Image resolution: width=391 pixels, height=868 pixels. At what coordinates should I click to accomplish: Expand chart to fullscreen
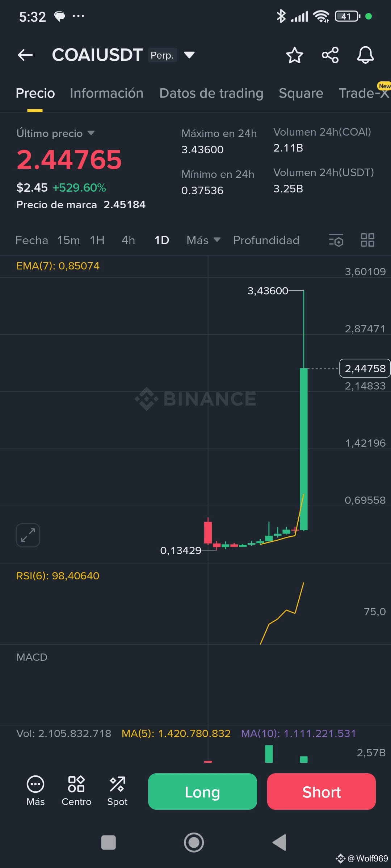28,535
